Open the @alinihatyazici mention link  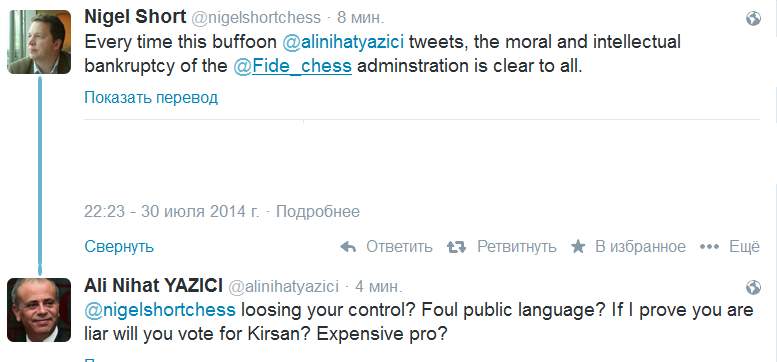[x=343, y=42]
